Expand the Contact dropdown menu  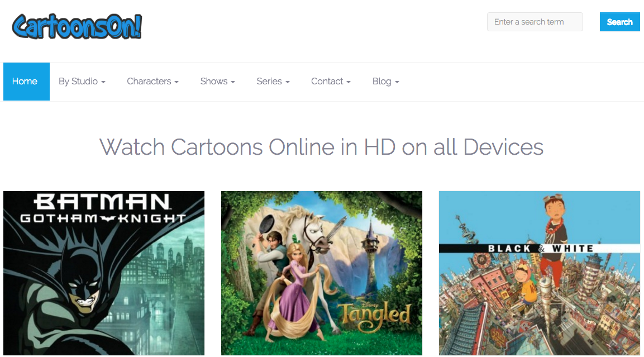[x=331, y=82]
